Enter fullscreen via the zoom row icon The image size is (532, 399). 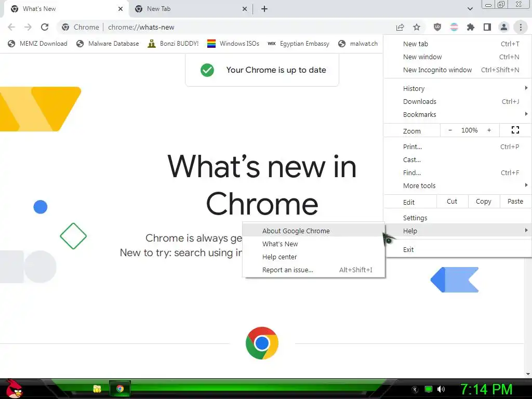pyautogui.click(x=515, y=130)
